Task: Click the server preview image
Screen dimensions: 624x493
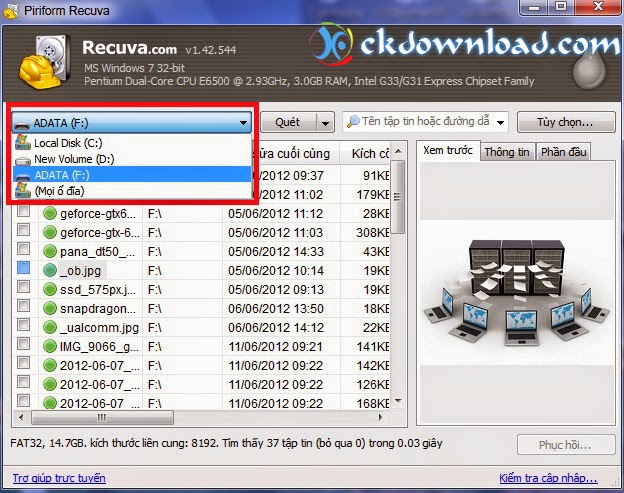Action: pos(517,293)
